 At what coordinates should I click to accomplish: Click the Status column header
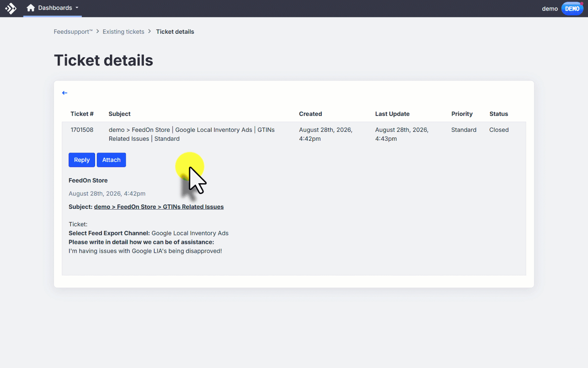click(499, 114)
